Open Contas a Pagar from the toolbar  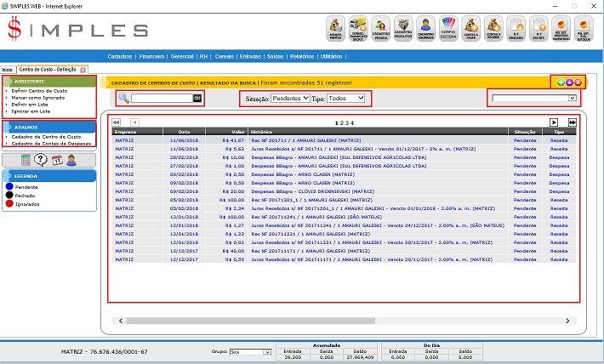click(x=472, y=29)
